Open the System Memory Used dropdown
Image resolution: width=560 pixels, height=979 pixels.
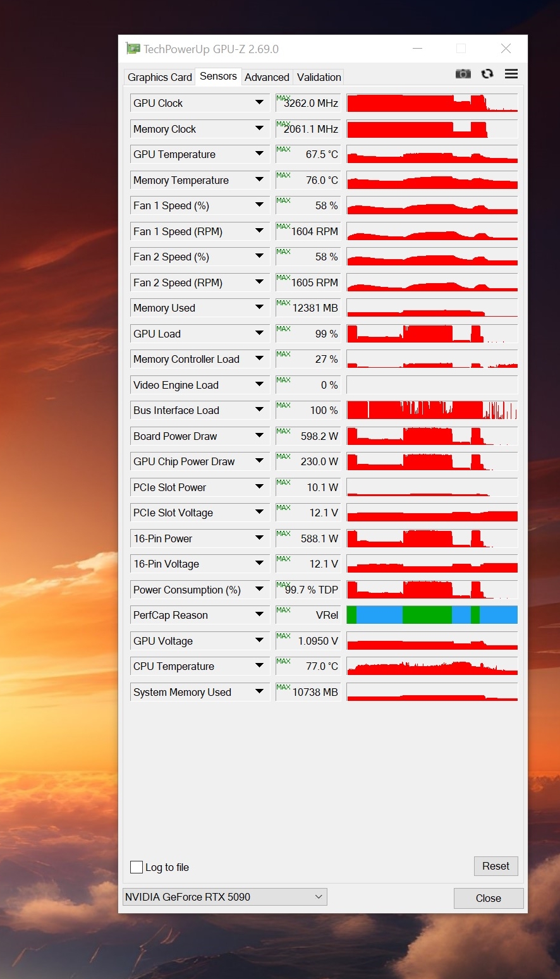[x=259, y=691]
